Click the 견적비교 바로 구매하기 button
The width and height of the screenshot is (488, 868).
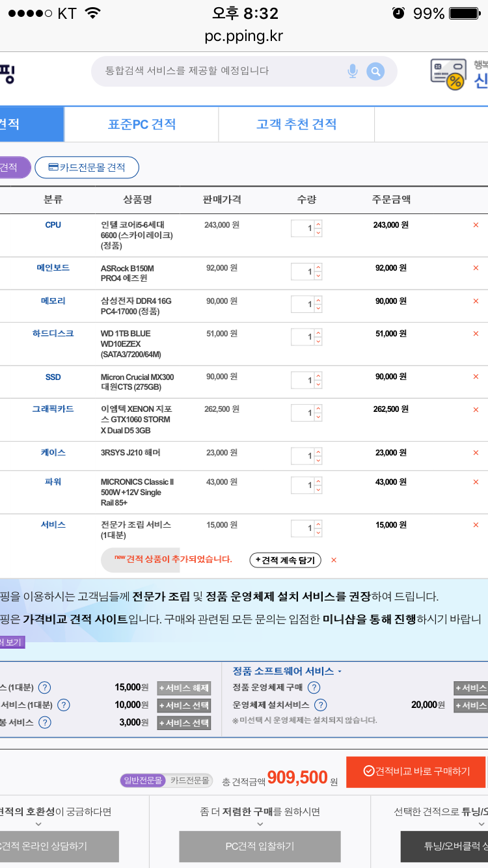416,772
